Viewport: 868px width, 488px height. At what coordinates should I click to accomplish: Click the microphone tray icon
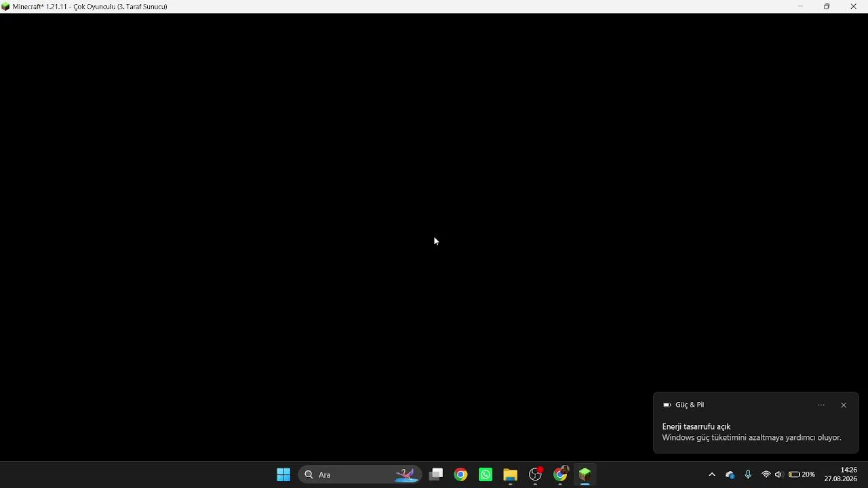[x=748, y=474]
